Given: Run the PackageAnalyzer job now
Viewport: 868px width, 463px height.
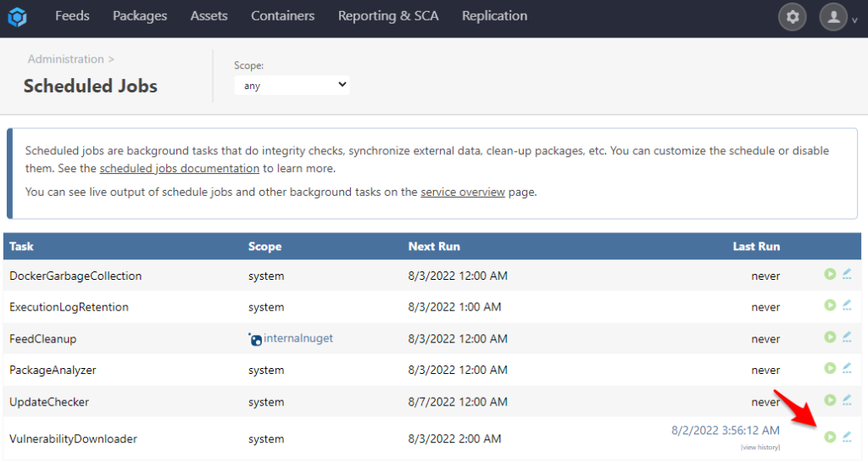Looking at the screenshot, I should [x=830, y=369].
